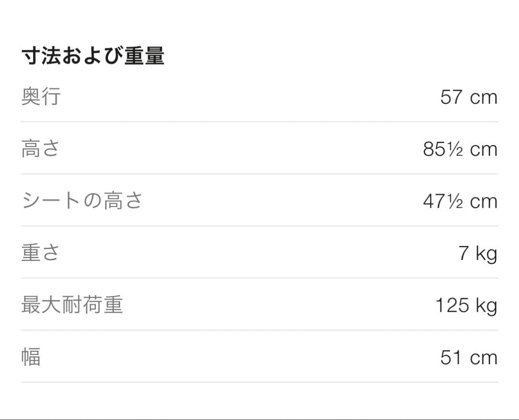Screen dimensions: 519x420
Task: Select the 奥行 row label
Action: [41, 97]
